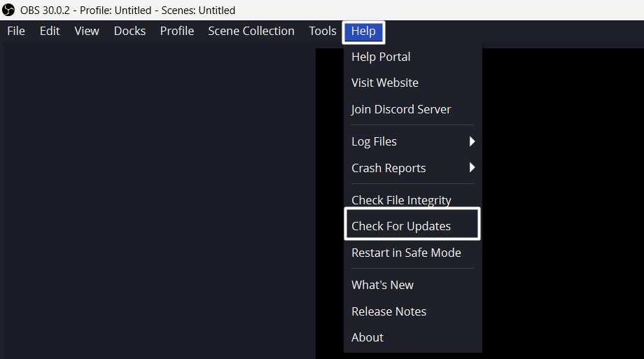
Task: Open the Scene Collection menu
Action: click(251, 31)
